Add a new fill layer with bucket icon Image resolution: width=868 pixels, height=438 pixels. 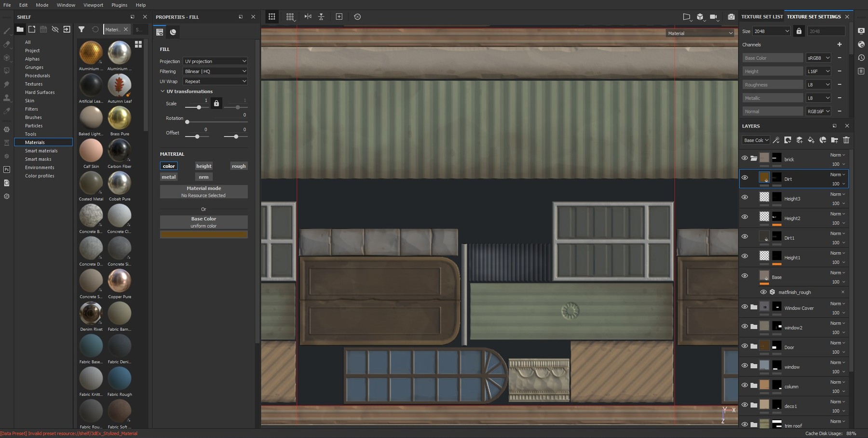pyautogui.click(x=811, y=140)
